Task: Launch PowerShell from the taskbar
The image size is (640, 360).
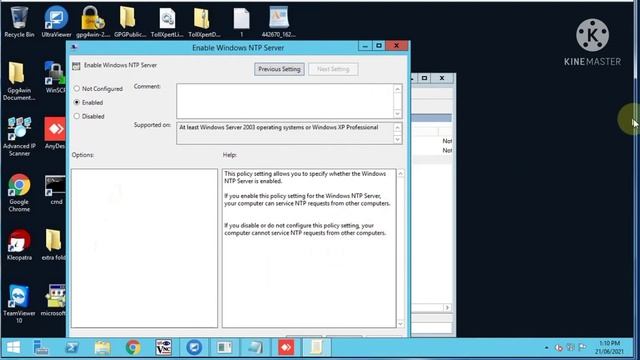Action: (x=72, y=347)
